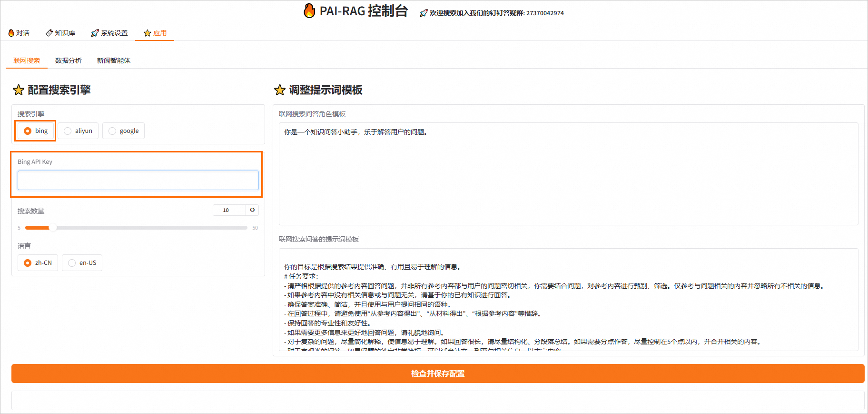Switch to the 知识库 tab

click(x=60, y=33)
